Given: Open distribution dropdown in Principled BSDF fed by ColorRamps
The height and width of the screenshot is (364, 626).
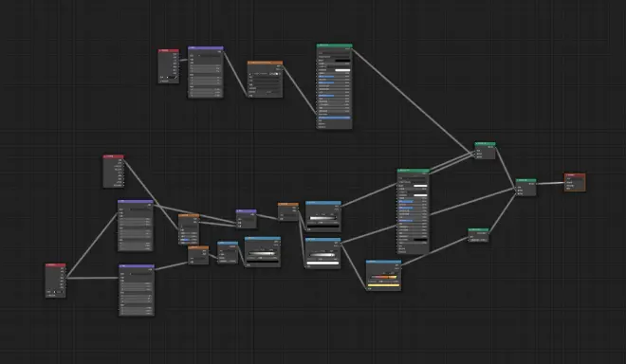Looking at the screenshot, I should (413, 178).
